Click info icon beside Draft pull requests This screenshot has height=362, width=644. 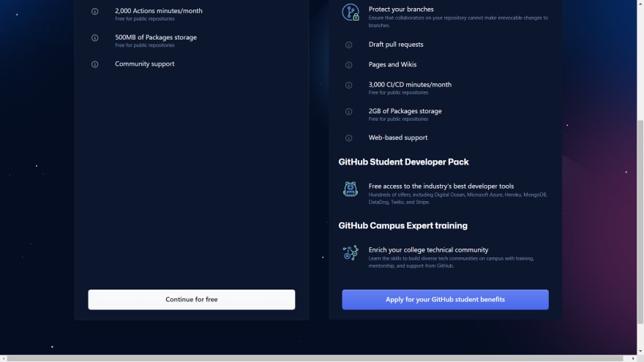click(348, 45)
